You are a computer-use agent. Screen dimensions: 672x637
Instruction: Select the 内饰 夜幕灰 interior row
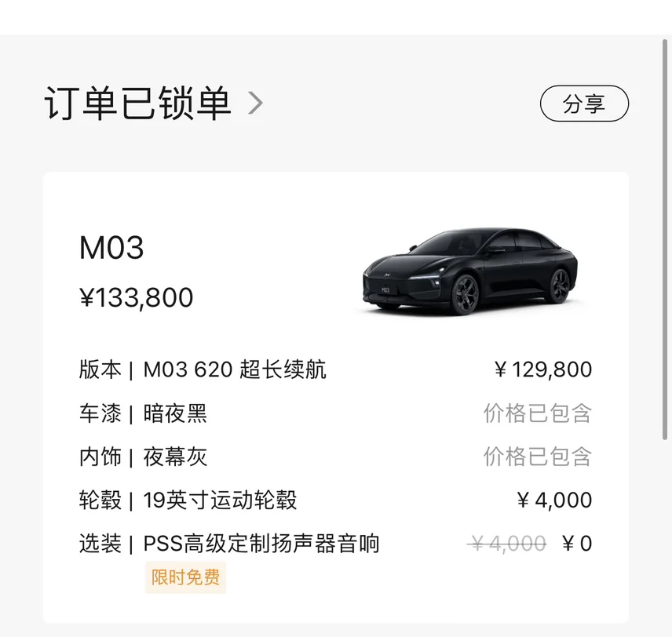(143, 457)
